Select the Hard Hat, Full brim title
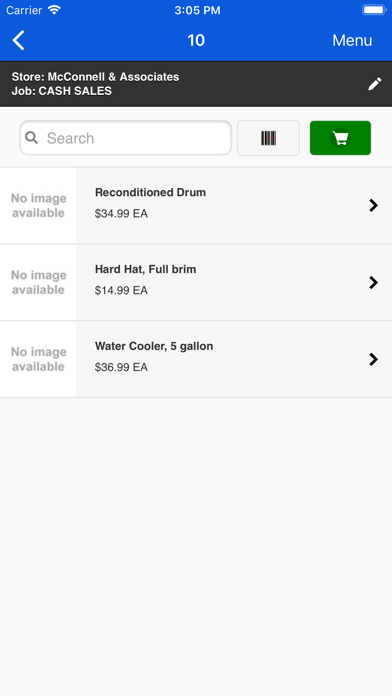Viewport: 392px width, 696px height. pos(145,269)
